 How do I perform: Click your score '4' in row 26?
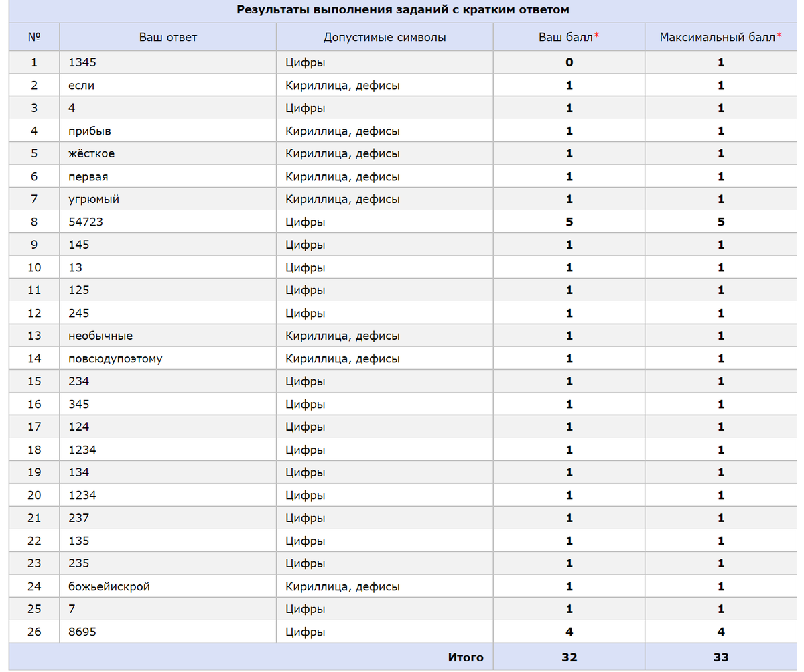(x=569, y=632)
